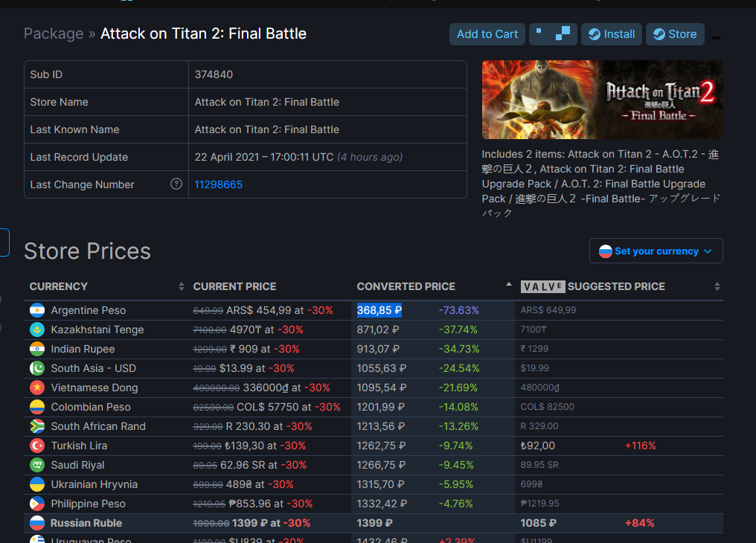Open the Attack on Titan 2 banner image

602,100
